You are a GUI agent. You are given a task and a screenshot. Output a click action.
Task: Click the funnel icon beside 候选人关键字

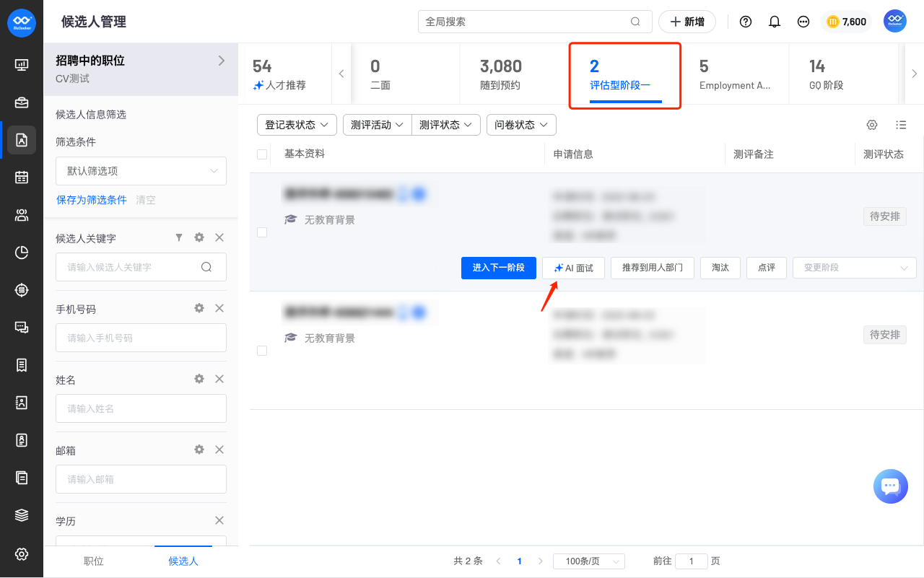click(x=179, y=237)
